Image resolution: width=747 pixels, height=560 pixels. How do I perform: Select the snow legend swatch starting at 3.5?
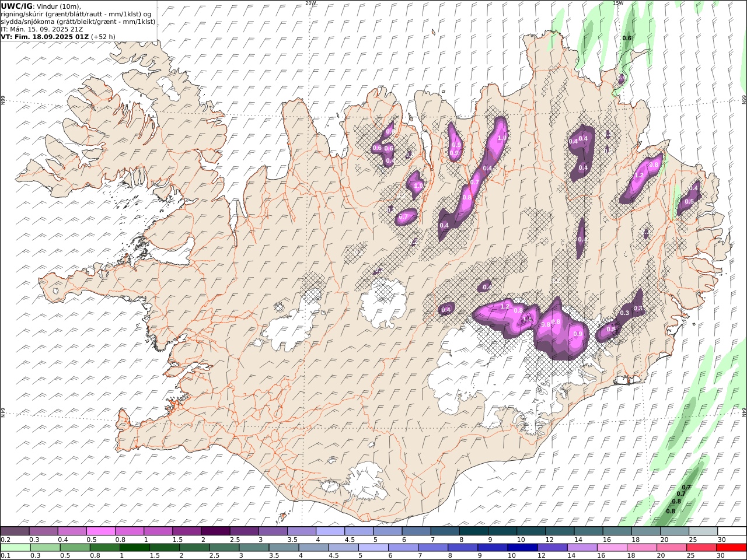pyautogui.click(x=301, y=531)
